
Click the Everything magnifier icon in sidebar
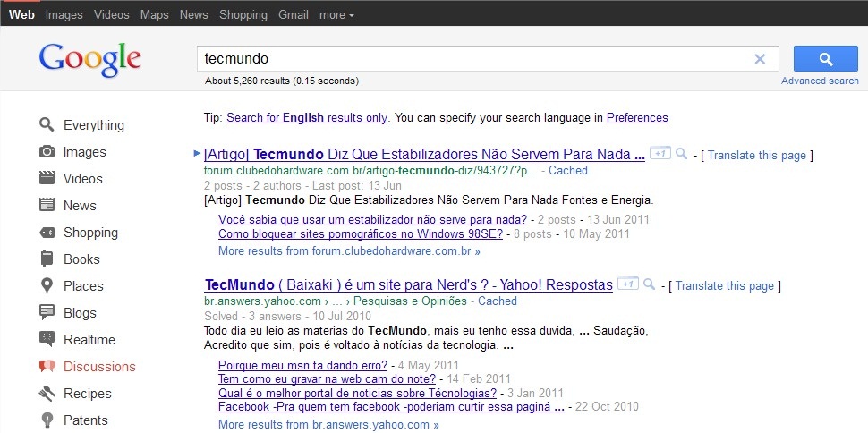47,124
